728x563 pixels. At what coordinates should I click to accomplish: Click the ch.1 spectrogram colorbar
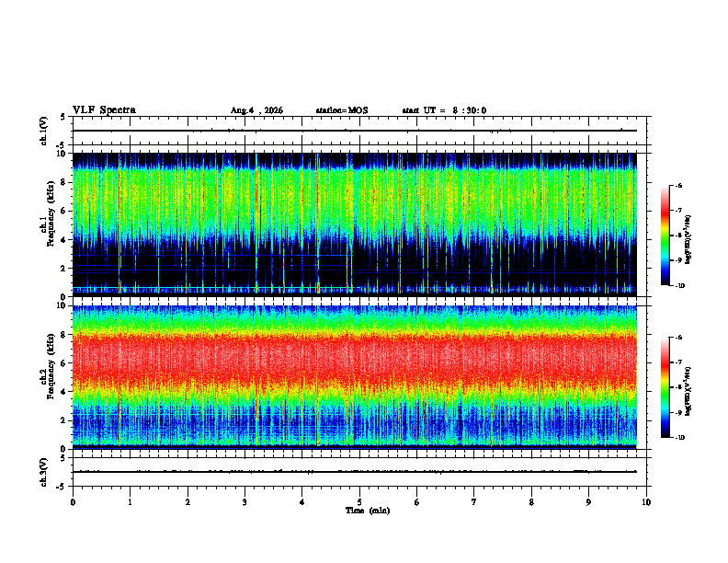[x=665, y=236]
